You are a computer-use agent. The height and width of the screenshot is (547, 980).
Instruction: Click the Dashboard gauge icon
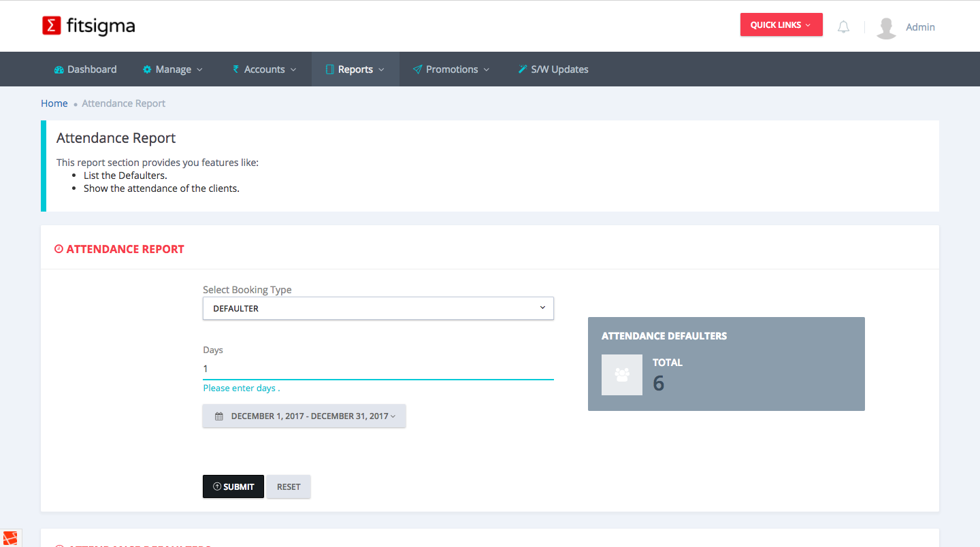[x=59, y=69]
